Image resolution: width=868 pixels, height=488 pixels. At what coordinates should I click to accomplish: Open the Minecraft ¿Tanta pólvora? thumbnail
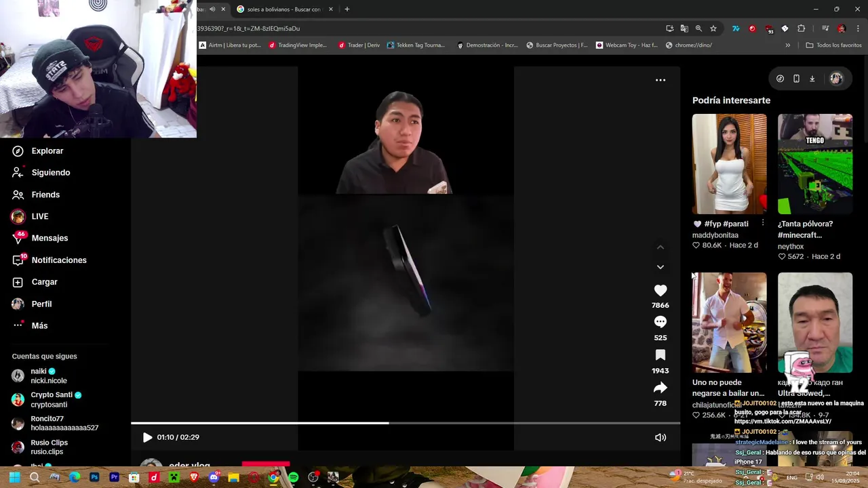point(815,164)
